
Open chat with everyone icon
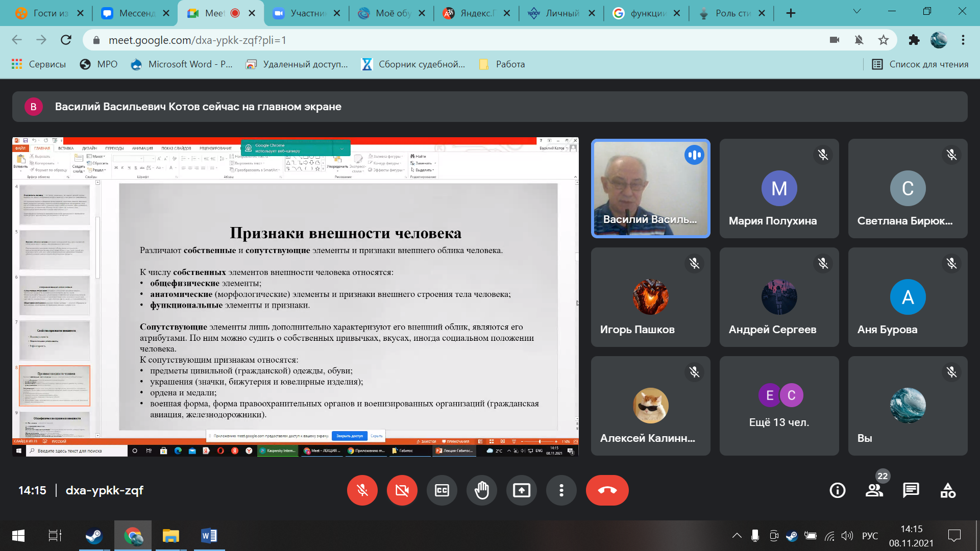pos(911,490)
